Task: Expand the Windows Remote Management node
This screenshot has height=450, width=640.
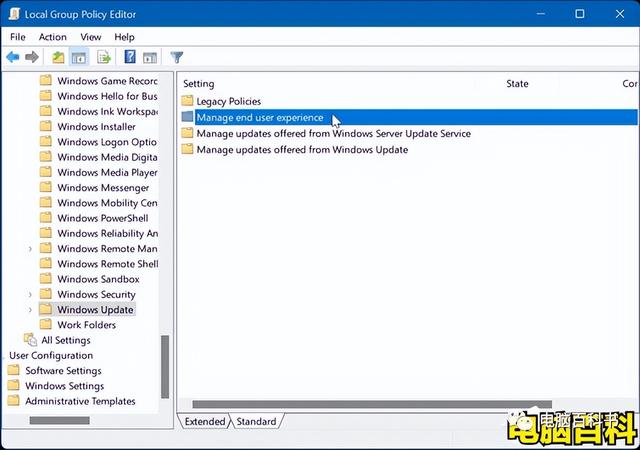Action: pyautogui.click(x=30, y=249)
